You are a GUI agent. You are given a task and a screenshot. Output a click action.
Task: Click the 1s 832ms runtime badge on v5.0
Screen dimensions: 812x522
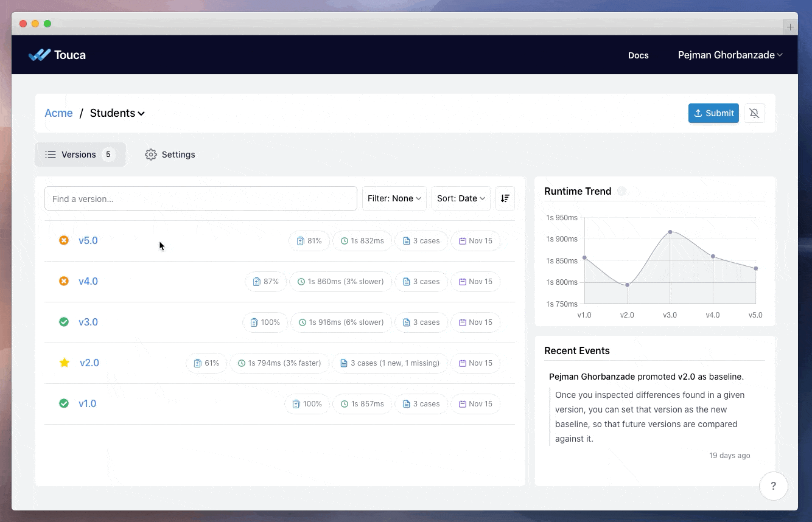pos(362,241)
